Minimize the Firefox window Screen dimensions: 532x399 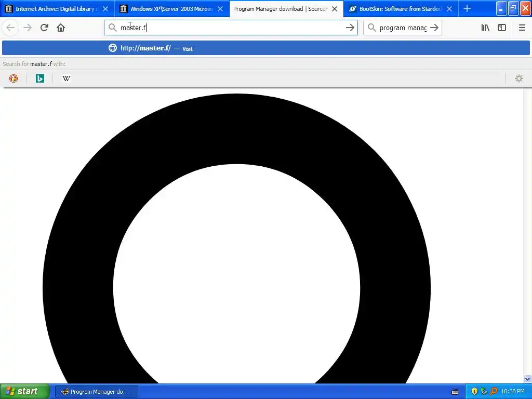point(501,9)
